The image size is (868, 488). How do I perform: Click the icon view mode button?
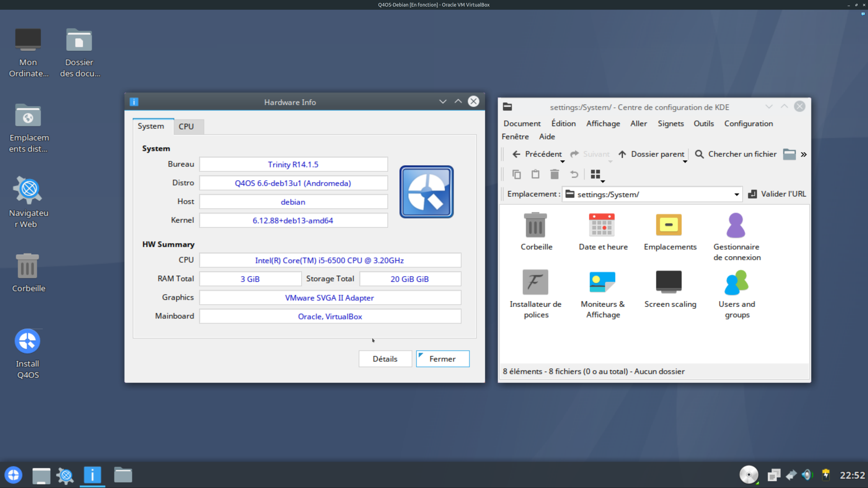(595, 174)
